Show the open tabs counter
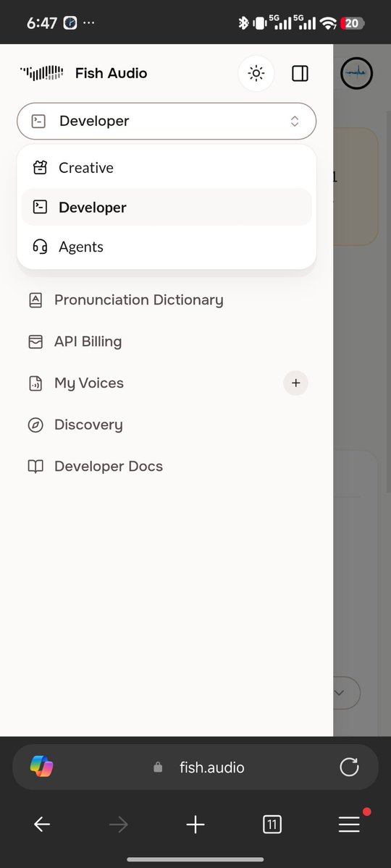 click(x=272, y=824)
